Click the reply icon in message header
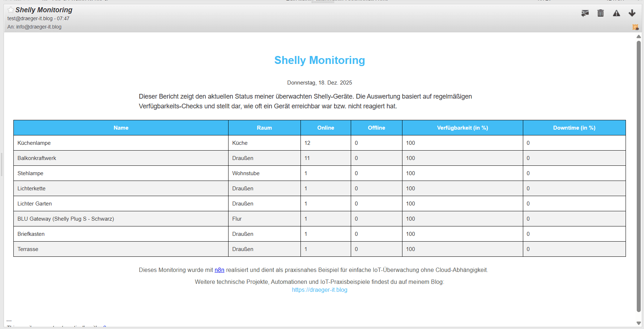The image size is (644, 329). pos(585,13)
